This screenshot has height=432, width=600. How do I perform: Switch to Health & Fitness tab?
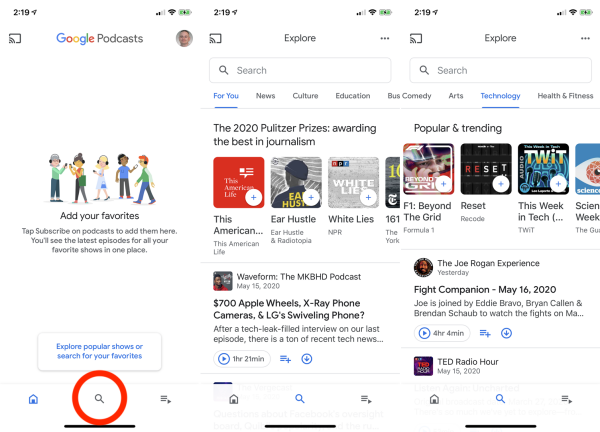point(565,96)
